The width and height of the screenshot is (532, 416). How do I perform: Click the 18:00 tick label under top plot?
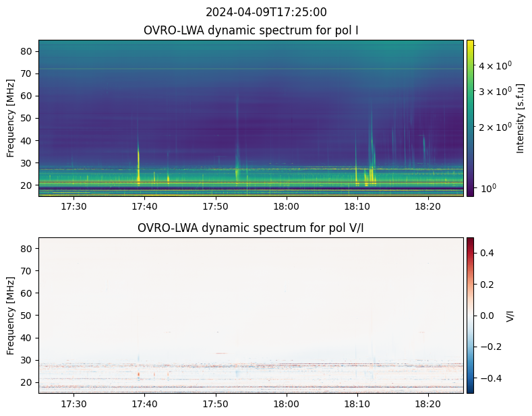[x=287, y=206]
